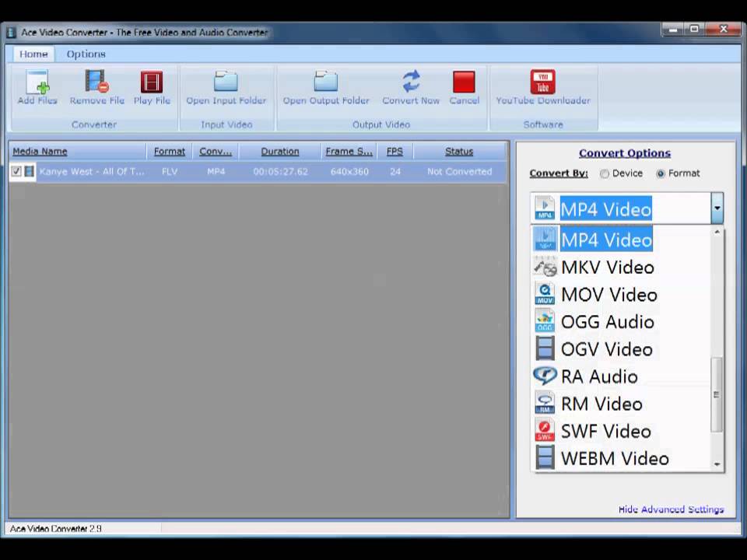Image resolution: width=747 pixels, height=560 pixels.
Task: Click the MP4 icon in the format combo box
Action: tap(545, 208)
